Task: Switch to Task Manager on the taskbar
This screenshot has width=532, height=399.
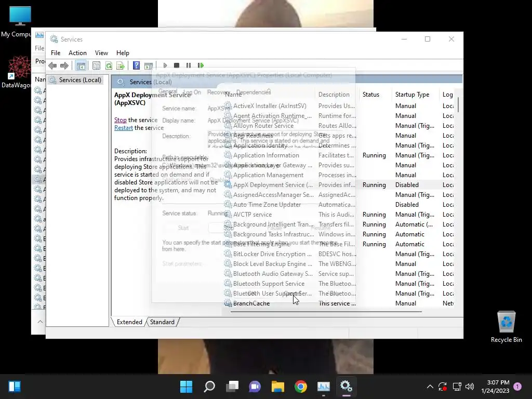Action: pyautogui.click(x=323, y=387)
